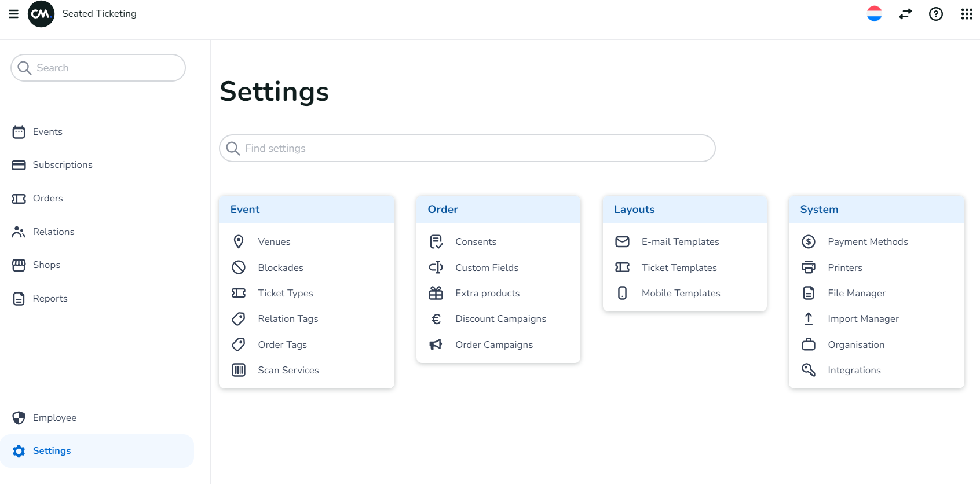Viewport: 980px width, 484px height.
Task: Open Events in the sidebar
Action: click(47, 132)
